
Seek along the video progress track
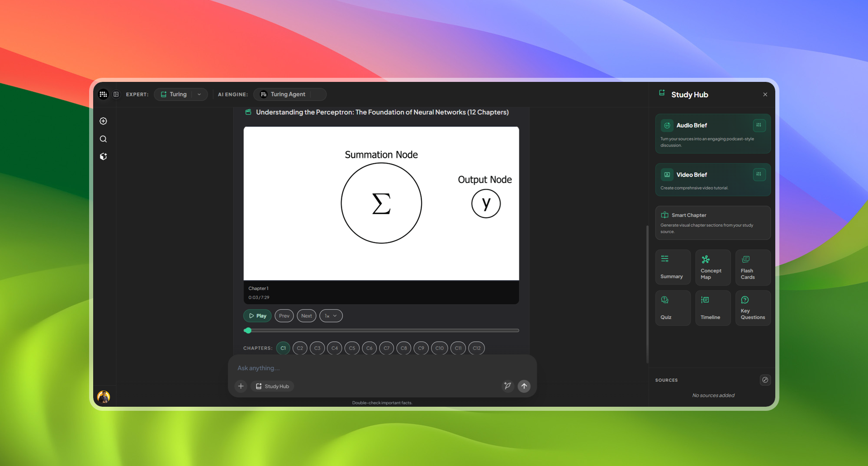(381, 330)
